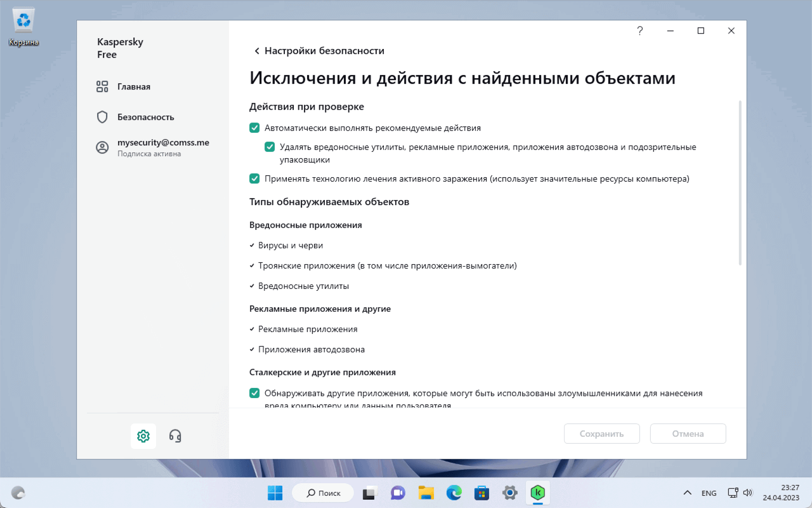
Task: Click the settings page vertical scrollbar
Action: [x=740, y=182]
